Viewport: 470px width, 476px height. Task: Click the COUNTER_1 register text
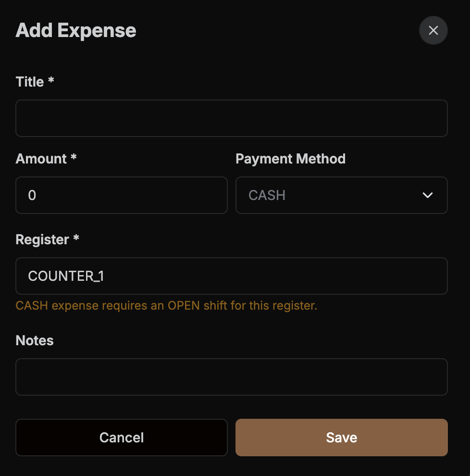66,276
